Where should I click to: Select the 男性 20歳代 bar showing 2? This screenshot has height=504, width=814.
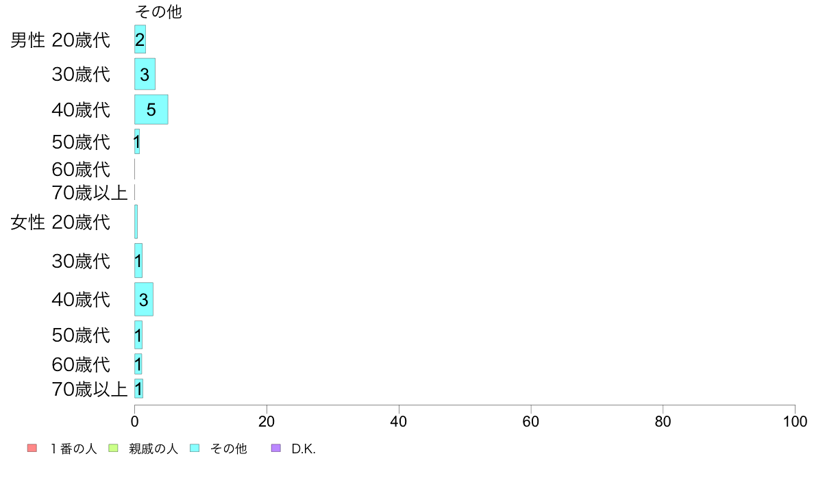pyautogui.click(x=140, y=39)
